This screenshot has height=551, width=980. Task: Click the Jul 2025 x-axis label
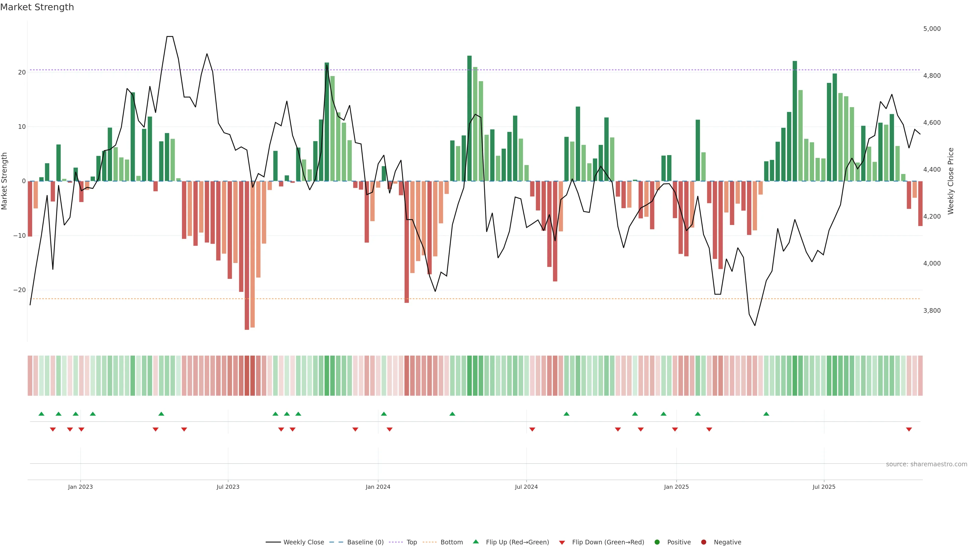pyautogui.click(x=824, y=487)
